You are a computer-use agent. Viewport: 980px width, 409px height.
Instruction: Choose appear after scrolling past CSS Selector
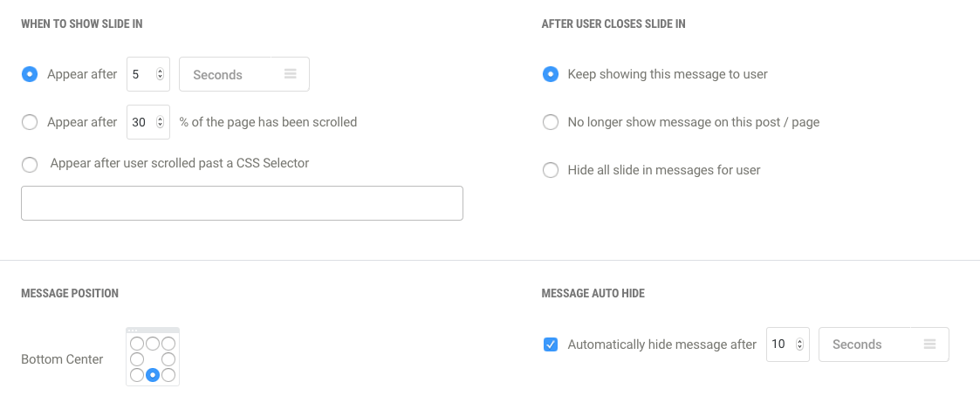tap(30, 164)
